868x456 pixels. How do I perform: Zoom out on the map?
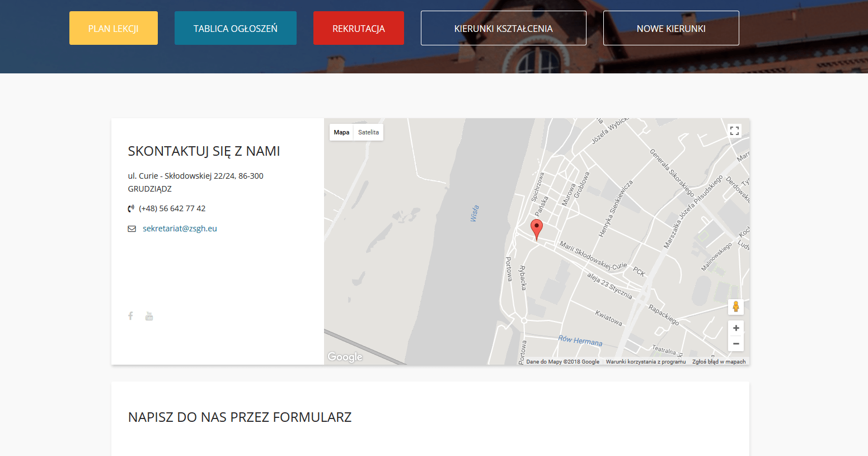tap(735, 343)
